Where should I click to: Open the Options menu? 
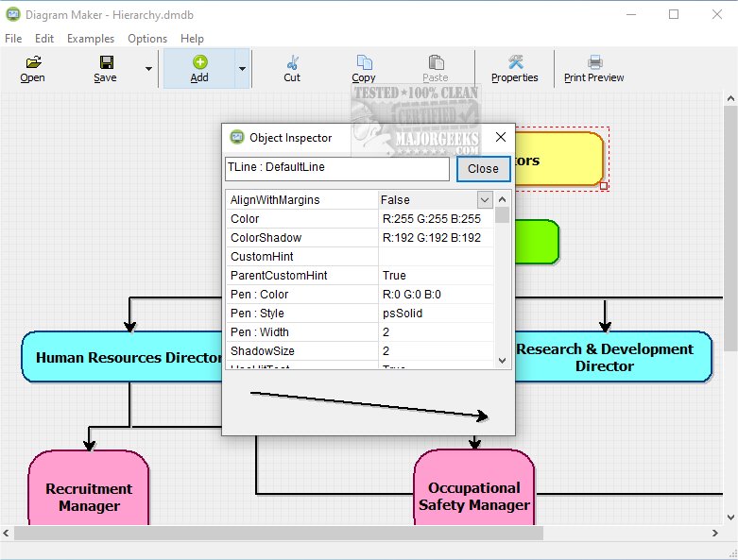(147, 39)
